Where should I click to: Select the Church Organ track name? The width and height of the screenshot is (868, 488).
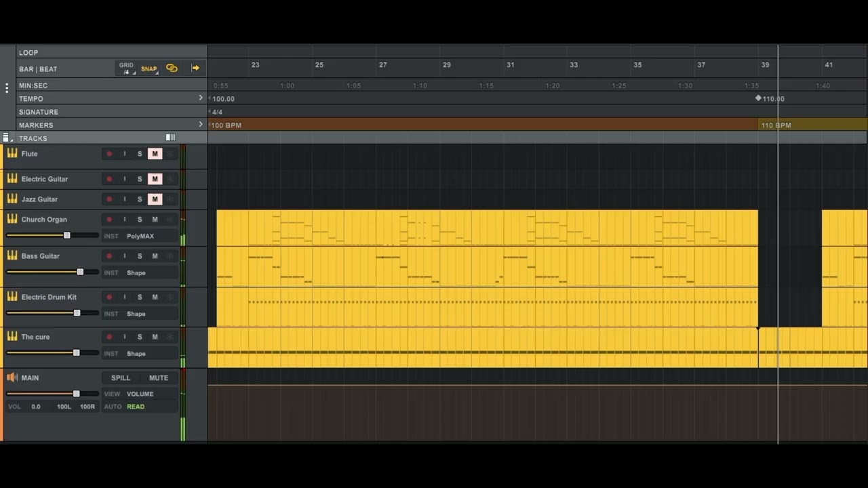pos(44,220)
